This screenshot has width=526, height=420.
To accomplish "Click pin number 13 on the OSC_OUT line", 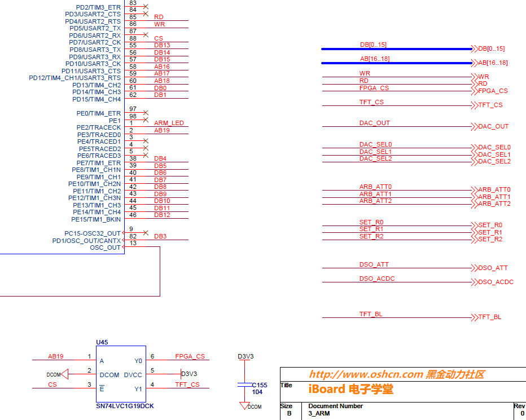I will [x=133, y=243].
